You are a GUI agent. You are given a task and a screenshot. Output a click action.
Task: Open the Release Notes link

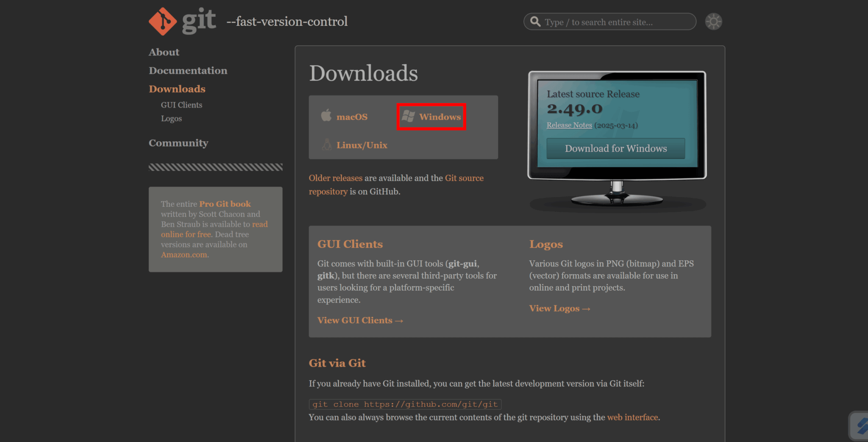(569, 125)
